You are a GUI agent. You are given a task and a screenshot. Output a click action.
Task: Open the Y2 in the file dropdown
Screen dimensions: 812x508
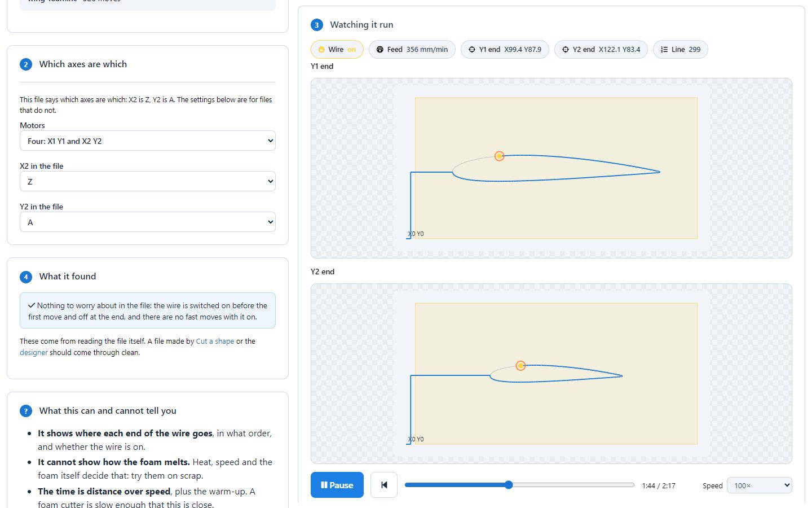pos(148,222)
